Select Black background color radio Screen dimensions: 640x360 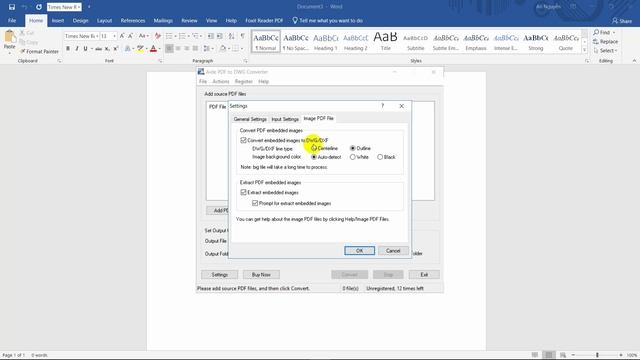point(380,157)
